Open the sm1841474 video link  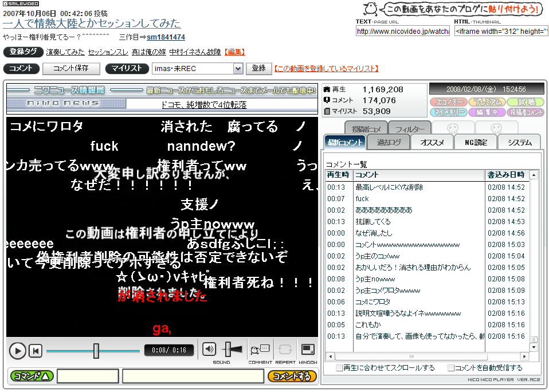pos(166,37)
